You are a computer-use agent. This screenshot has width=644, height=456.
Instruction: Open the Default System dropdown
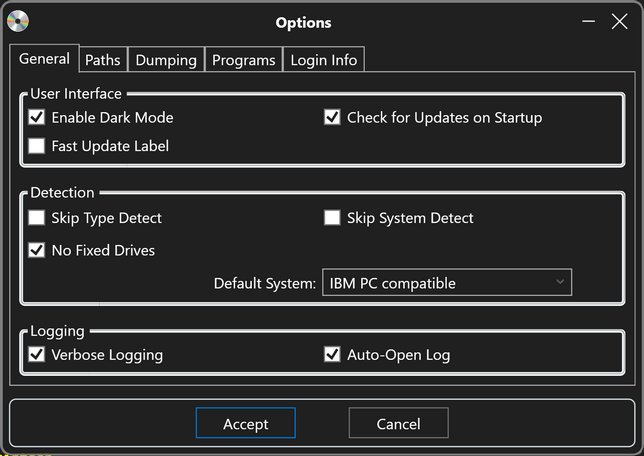(447, 283)
